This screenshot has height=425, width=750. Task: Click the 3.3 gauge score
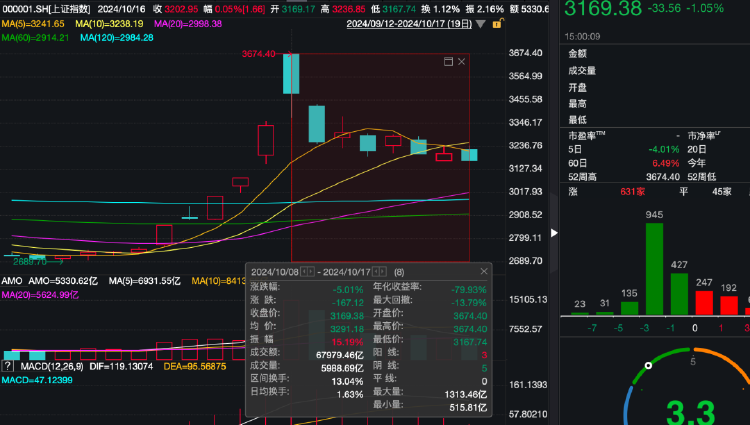tap(690, 412)
